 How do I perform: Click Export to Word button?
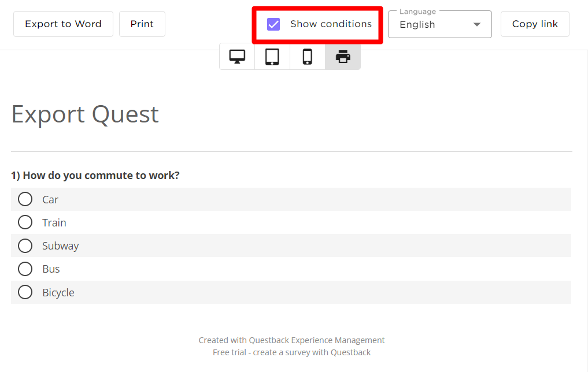pos(63,24)
